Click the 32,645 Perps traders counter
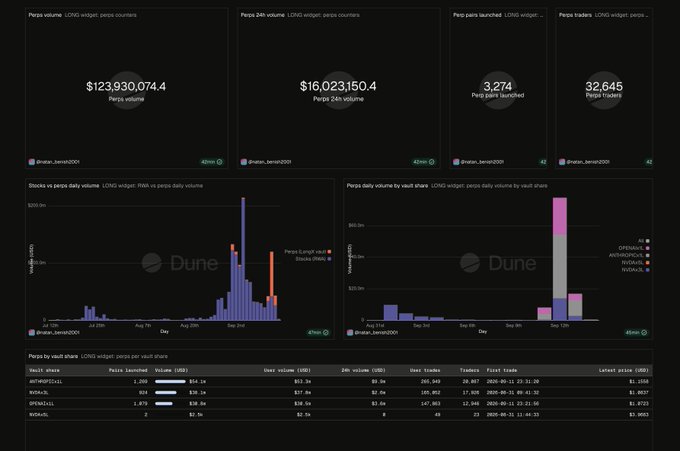Screen dimensions: 680x451 coord(604,86)
